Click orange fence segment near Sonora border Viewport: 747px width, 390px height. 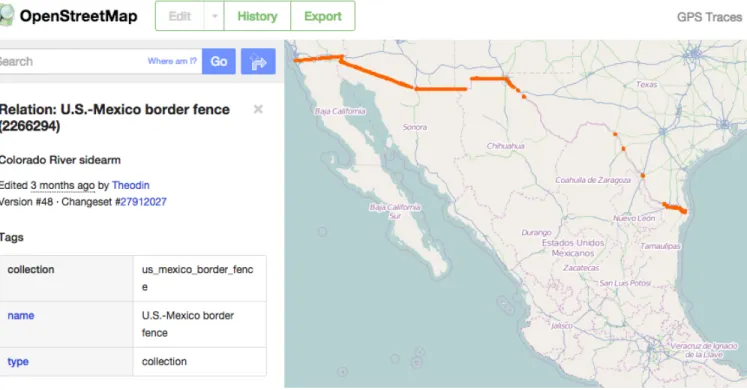pos(441,89)
